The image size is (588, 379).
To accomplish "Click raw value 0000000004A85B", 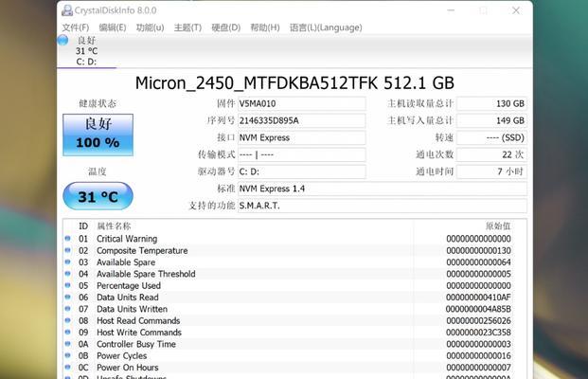I will (478, 309).
